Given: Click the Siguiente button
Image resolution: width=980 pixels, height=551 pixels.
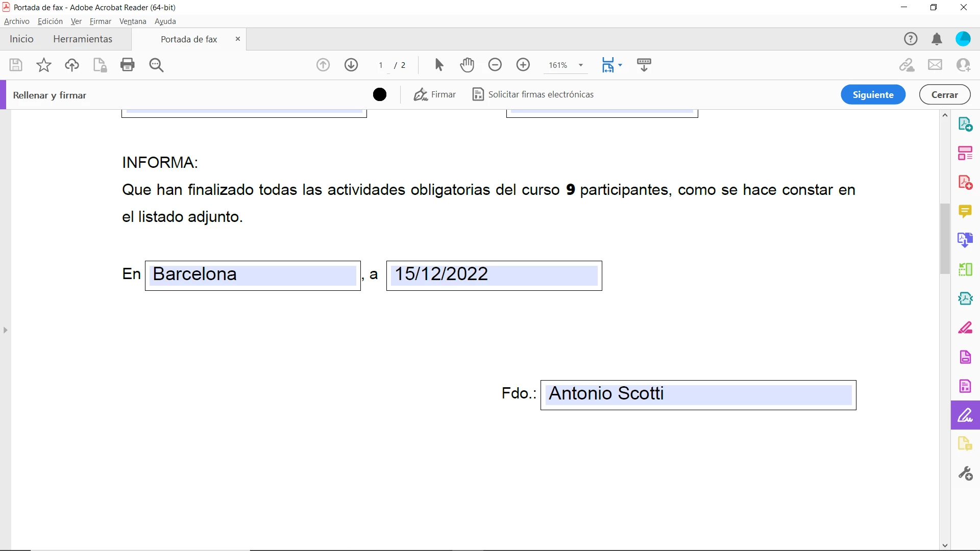Looking at the screenshot, I should pos(873,94).
